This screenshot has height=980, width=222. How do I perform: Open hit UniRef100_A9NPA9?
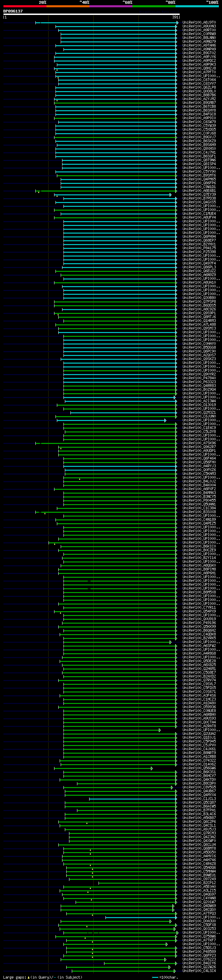tap(199, 49)
